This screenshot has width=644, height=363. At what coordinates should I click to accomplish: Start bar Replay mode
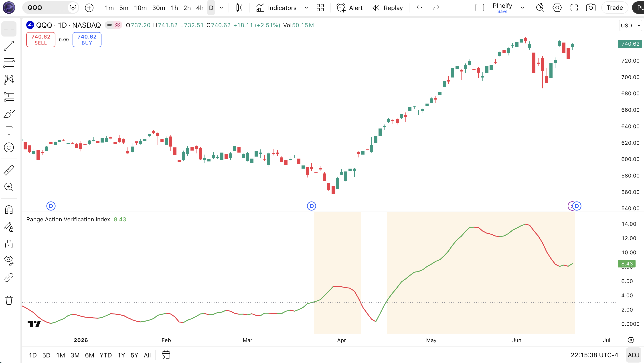point(387,8)
